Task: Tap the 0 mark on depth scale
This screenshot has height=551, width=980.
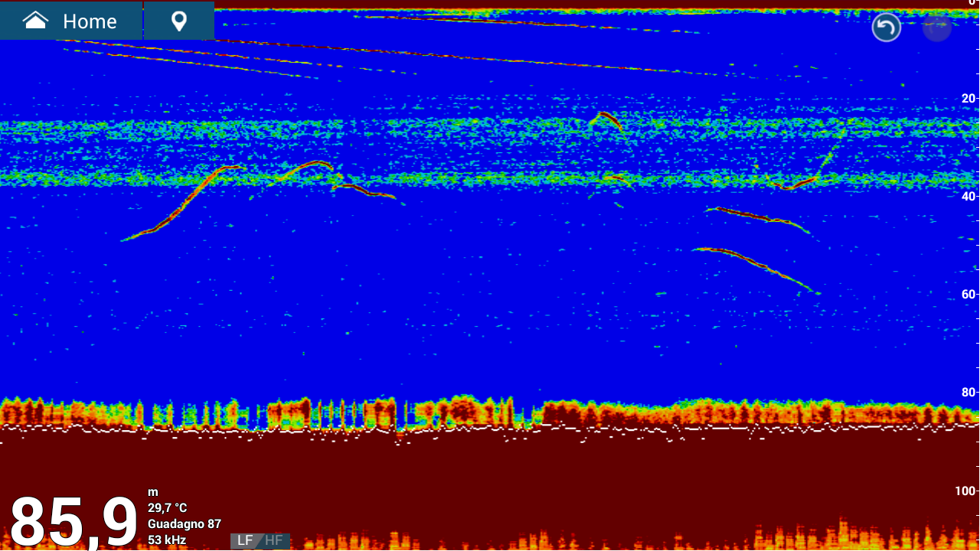Action: pyautogui.click(x=973, y=3)
